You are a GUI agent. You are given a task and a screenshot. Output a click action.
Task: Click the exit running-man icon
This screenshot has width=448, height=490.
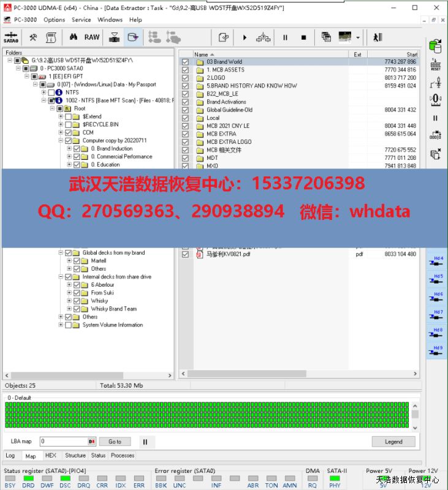click(378, 37)
